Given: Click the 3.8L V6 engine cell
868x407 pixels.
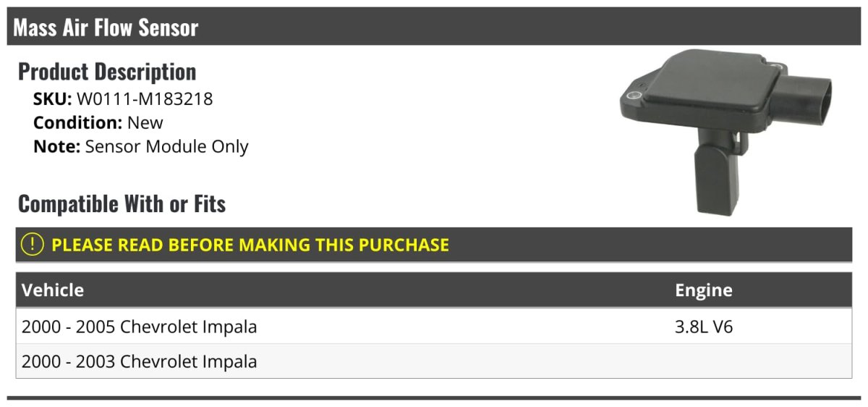Looking at the screenshot, I should (704, 327).
